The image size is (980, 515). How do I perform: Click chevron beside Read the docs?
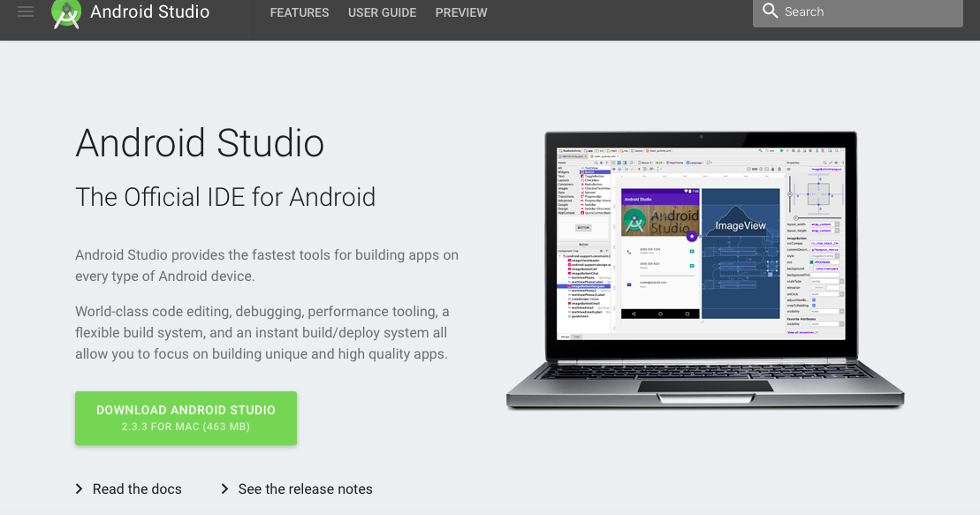[79, 488]
